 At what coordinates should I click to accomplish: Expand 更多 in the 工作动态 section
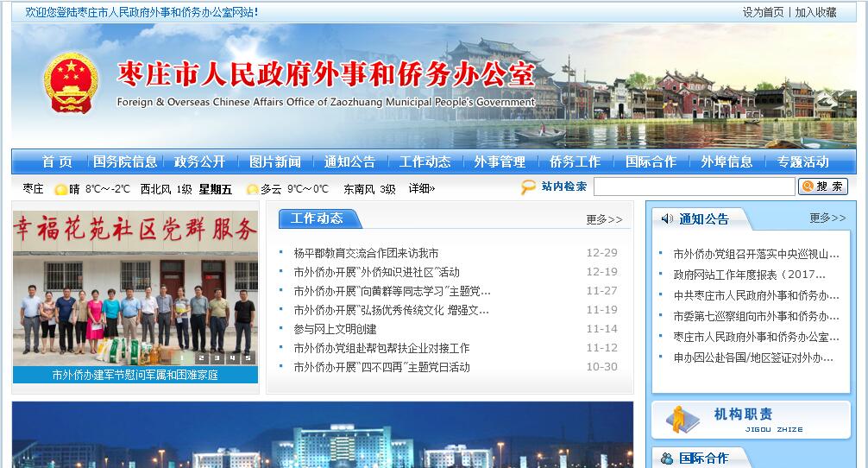pos(603,219)
